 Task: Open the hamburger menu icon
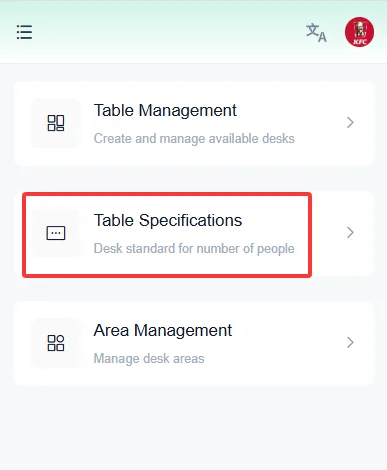[x=24, y=32]
